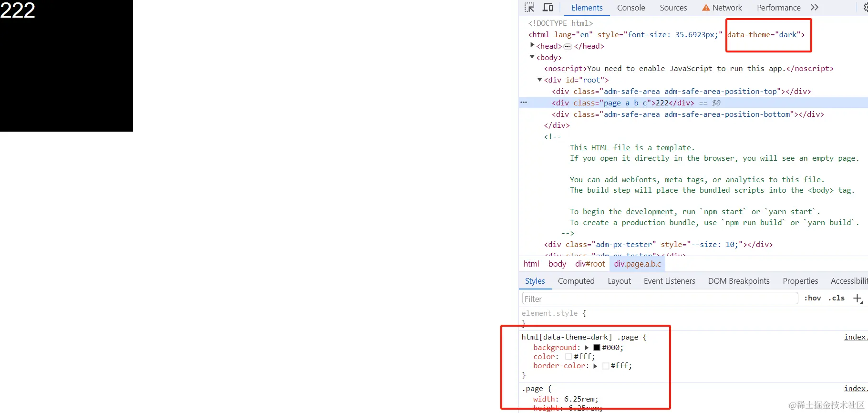Click the width: 6.25rem declaration
This screenshot has width=868, height=413.
tap(566, 399)
